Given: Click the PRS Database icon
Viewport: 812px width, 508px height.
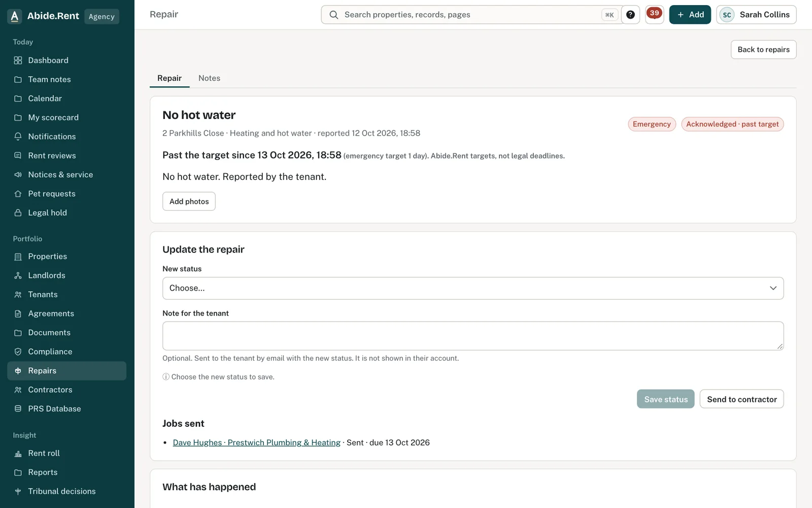Looking at the screenshot, I should 18,409.
